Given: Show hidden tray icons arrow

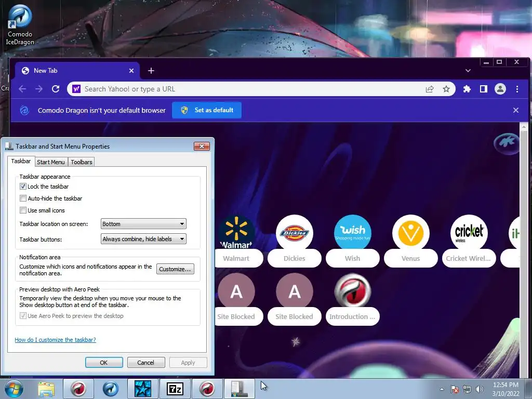Looking at the screenshot, I should tap(442, 389).
